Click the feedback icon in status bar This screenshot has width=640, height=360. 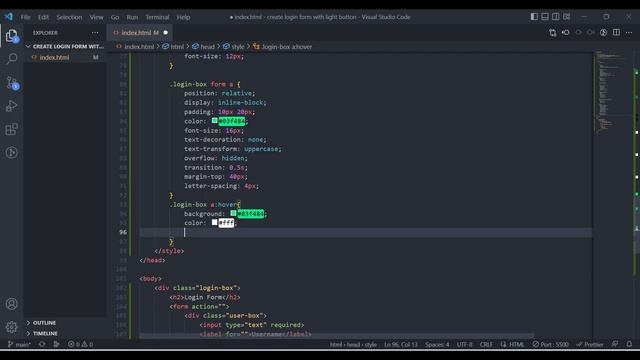click(x=615, y=344)
